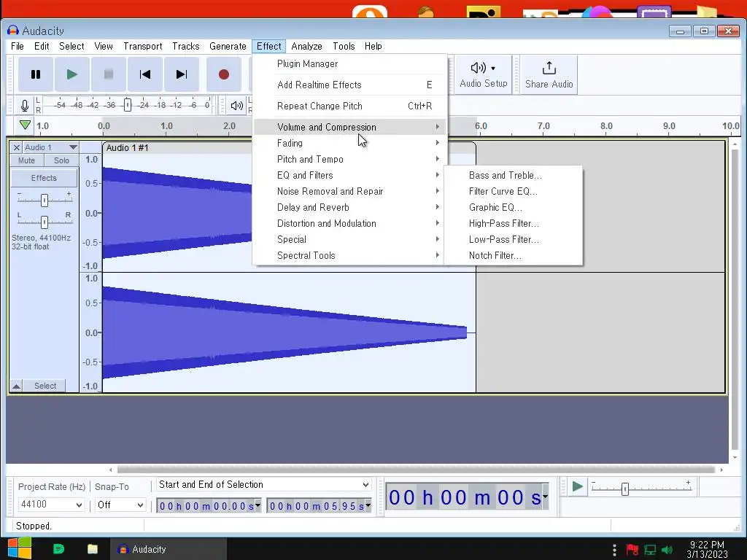
Task: Solo the Audio 1 track
Action: [x=61, y=160]
